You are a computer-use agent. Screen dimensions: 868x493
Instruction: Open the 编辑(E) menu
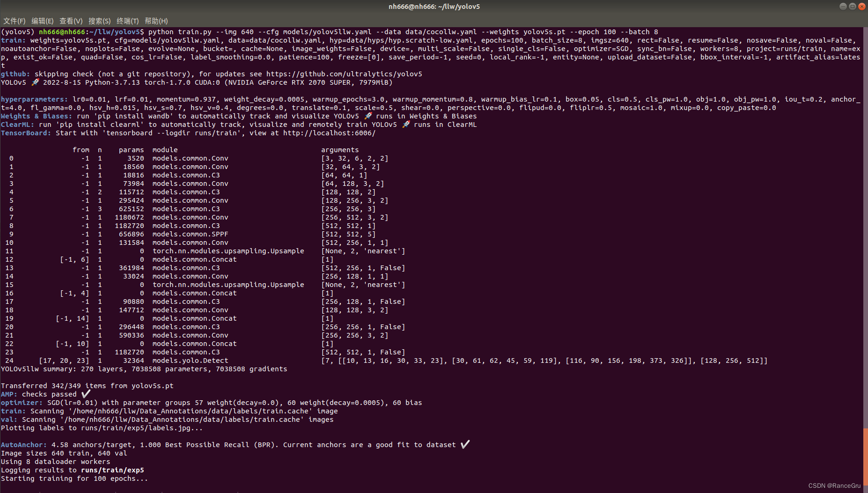[x=43, y=21]
